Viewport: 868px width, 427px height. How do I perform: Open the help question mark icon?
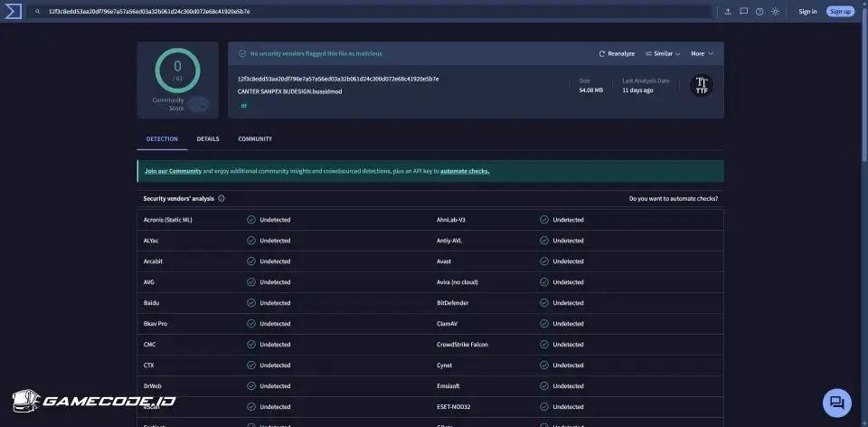[x=759, y=12]
